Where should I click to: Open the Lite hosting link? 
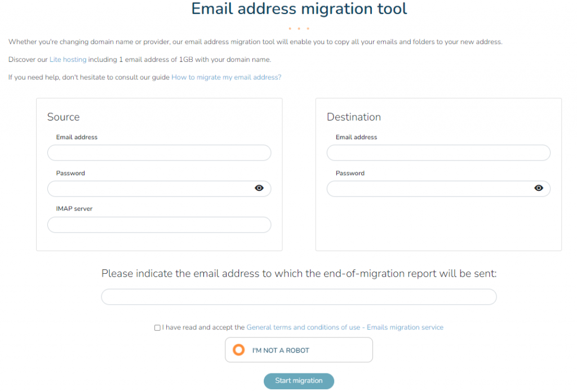[x=68, y=59]
